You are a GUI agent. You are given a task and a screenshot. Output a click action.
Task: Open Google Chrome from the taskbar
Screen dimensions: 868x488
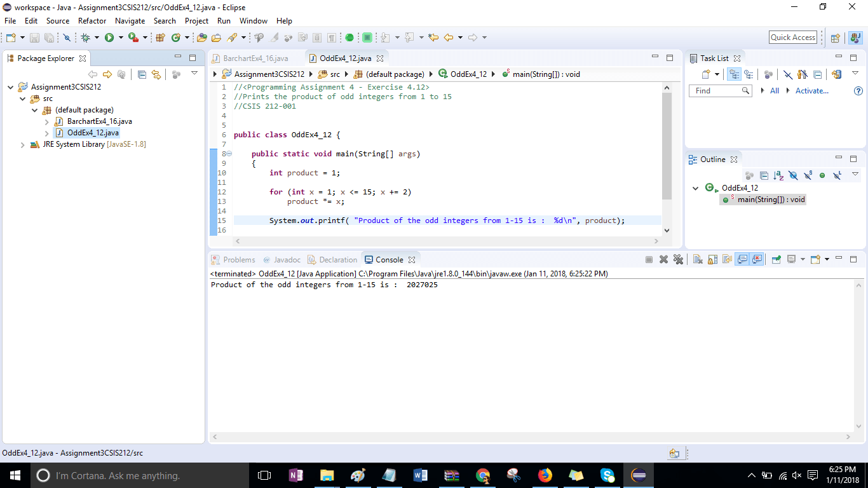[x=483, y=475]
